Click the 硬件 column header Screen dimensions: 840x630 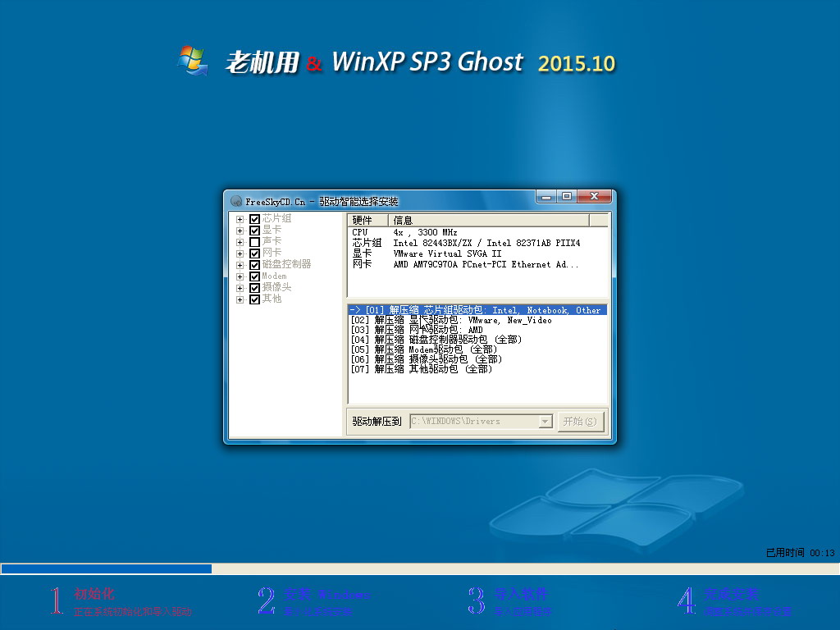coord(368,220)
